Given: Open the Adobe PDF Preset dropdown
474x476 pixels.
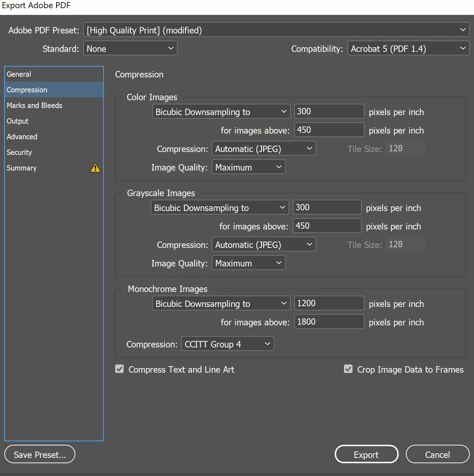Looking at the screenshot, I should point(276,30).
